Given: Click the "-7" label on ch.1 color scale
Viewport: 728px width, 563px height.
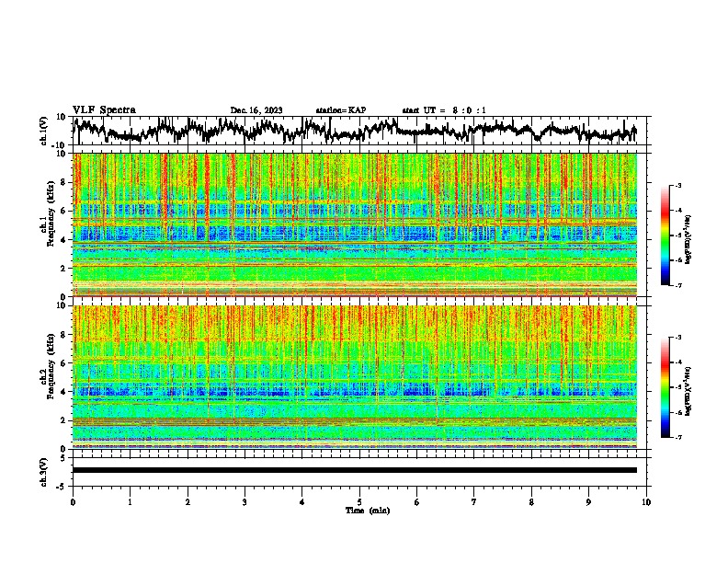Looking at the screenshot, I should tap(677, 285).
